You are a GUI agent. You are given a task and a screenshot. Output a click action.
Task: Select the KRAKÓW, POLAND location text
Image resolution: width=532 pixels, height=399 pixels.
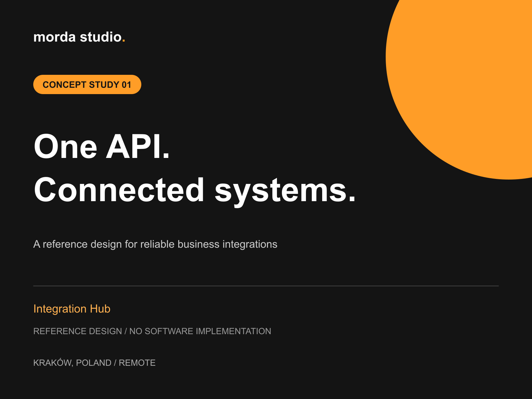tap(72, 362)
